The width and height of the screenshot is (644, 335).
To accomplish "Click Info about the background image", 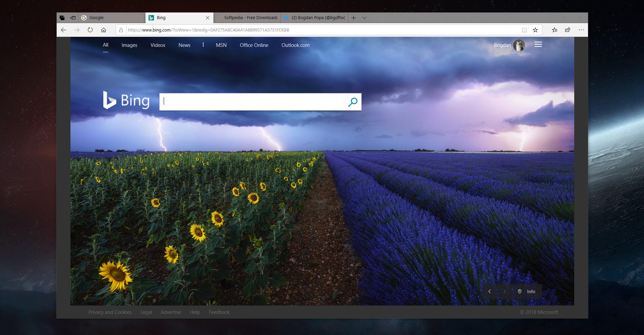I will pos(527,291).
